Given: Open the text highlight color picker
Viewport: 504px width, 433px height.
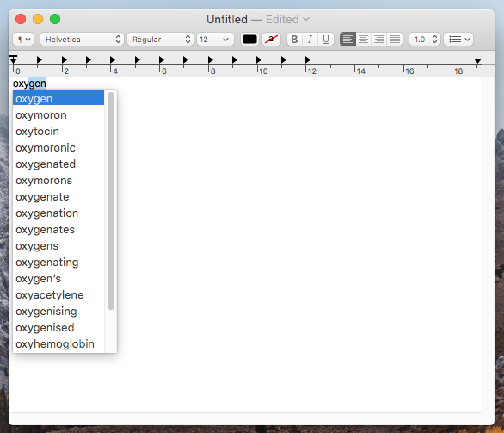Looking at the screenshot, I should coord(271,40).
